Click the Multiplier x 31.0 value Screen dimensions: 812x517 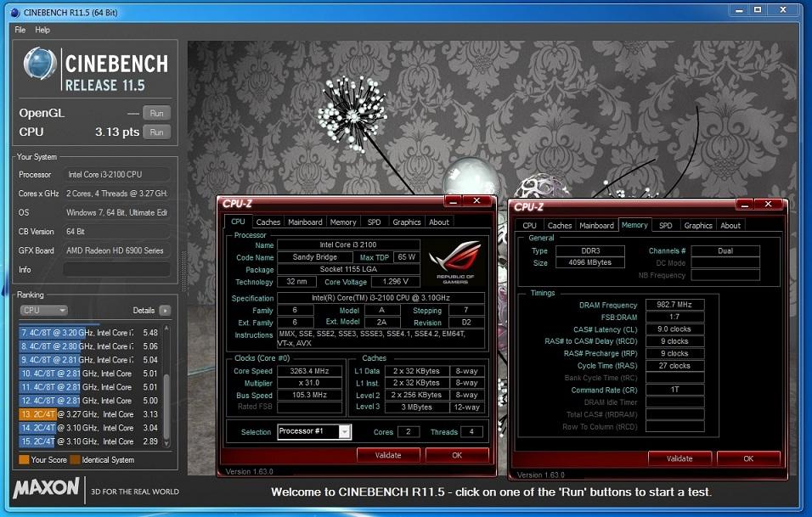[x=310, y=383]
